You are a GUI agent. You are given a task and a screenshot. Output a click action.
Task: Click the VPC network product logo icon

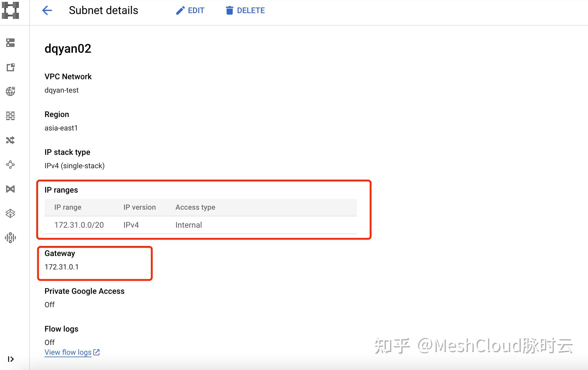pos(10,10)
